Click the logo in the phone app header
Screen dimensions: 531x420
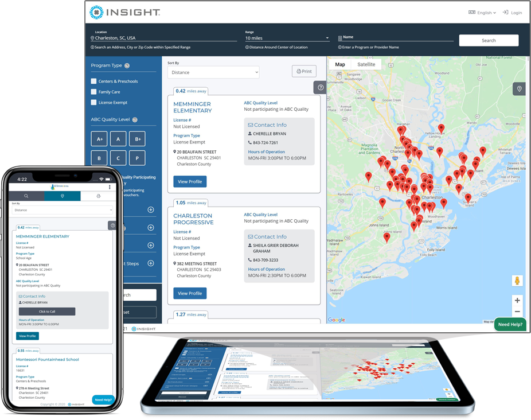pos(60,187)
